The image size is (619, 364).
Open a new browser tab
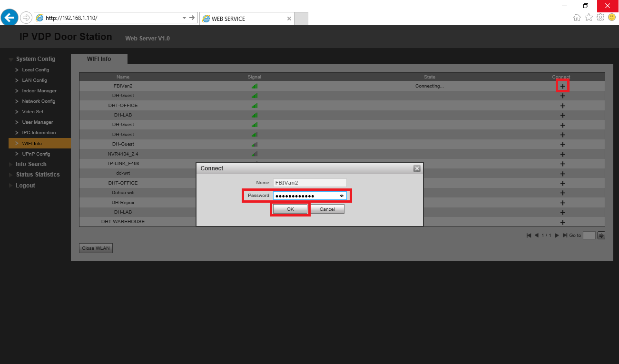pos(301,19)
